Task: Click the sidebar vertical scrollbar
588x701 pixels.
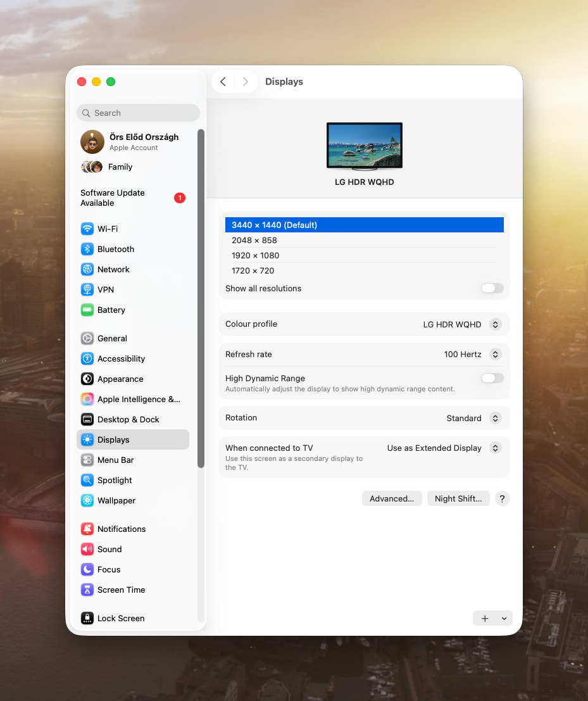Action: click(201, 298)
